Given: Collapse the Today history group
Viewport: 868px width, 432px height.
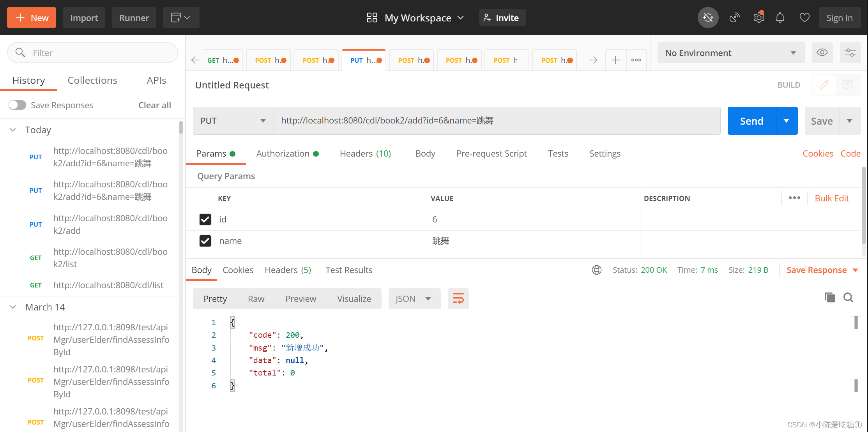Looking at the screenshot, I should coord(13,130).
